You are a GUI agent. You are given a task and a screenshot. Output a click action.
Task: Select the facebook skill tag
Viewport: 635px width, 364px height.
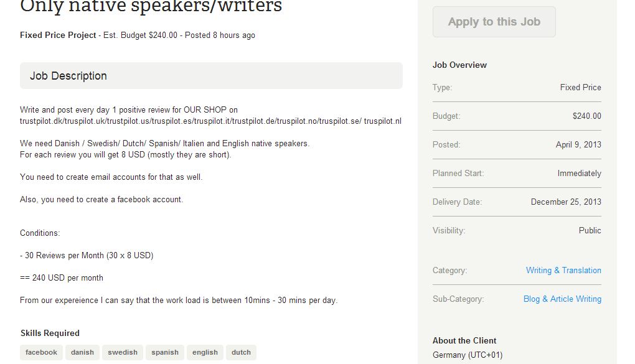click(41, 352)
